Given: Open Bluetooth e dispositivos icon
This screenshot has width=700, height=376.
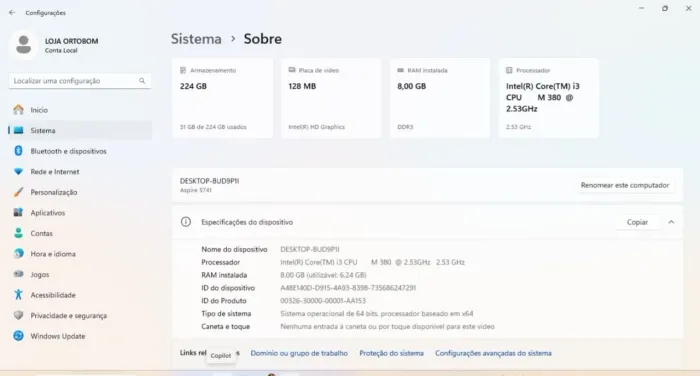Looking at the screenshot, I should click(18, 151).
